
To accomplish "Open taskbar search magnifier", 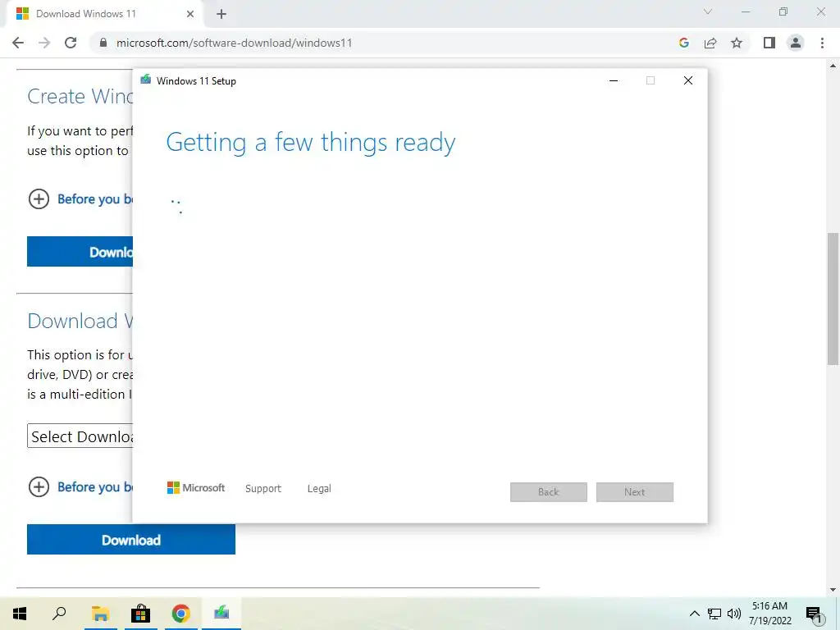I will pyautogui.click(x=59, y=614).
